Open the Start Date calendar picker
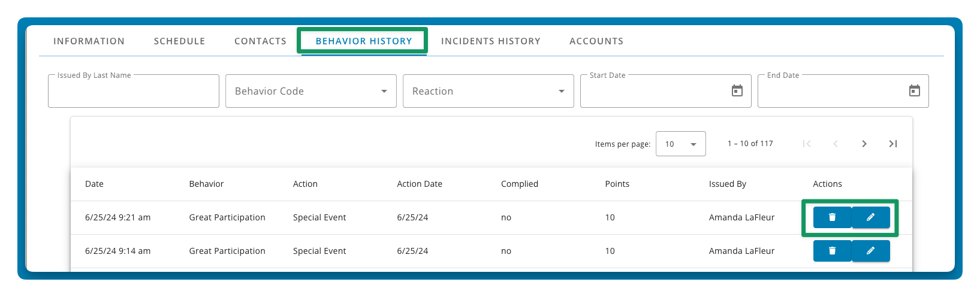Viewport: 980px width, 297px height. [x=737, y=91]
